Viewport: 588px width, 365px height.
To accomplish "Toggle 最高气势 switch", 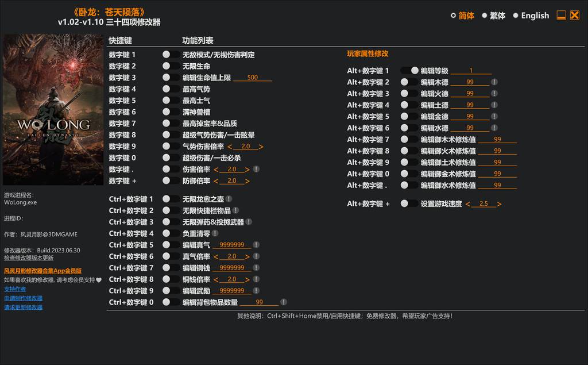I will pos(171,89).
